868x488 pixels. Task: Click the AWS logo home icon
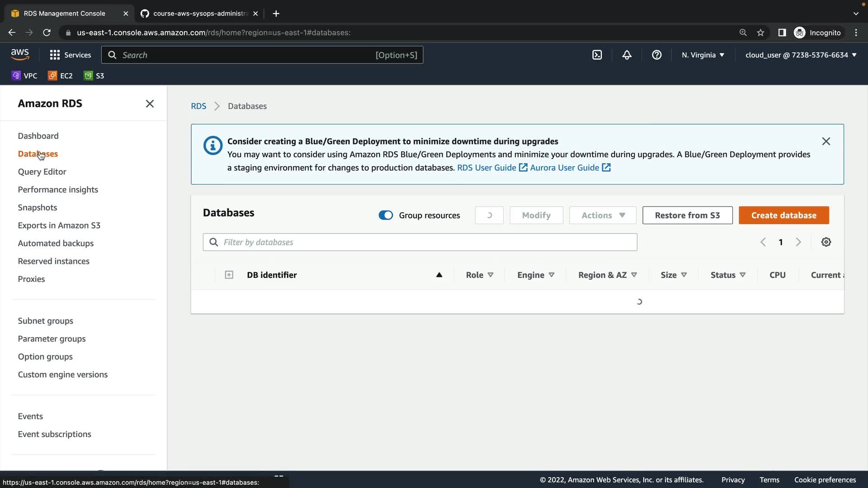tap(20, 54)
